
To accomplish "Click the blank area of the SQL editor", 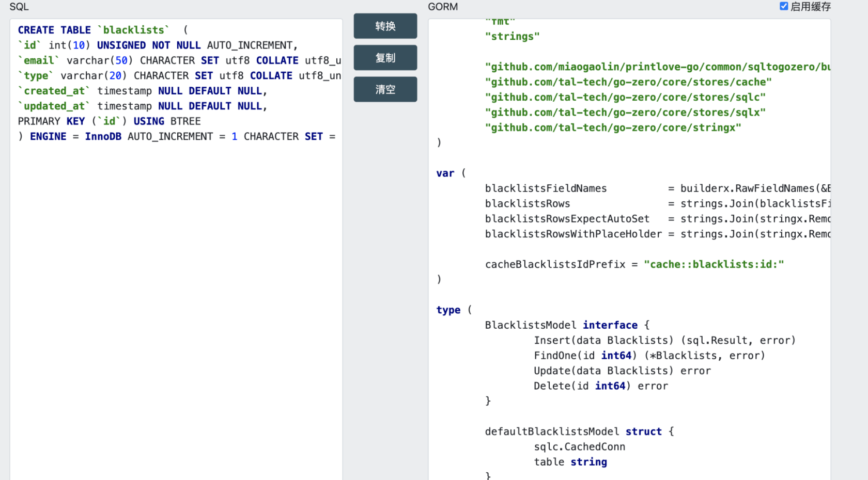I will coord(176,310).
